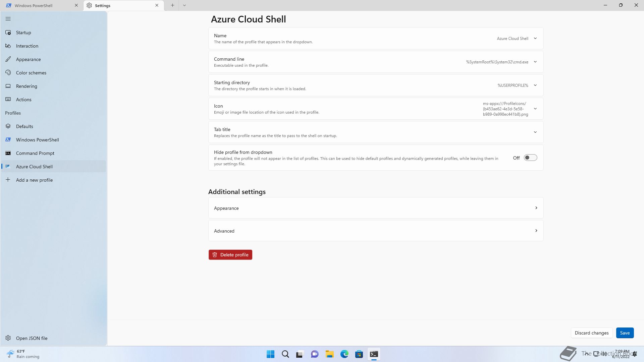Select the Defaults profile
This screenshot has height=362, width=644.
click(x=54, y=126)
